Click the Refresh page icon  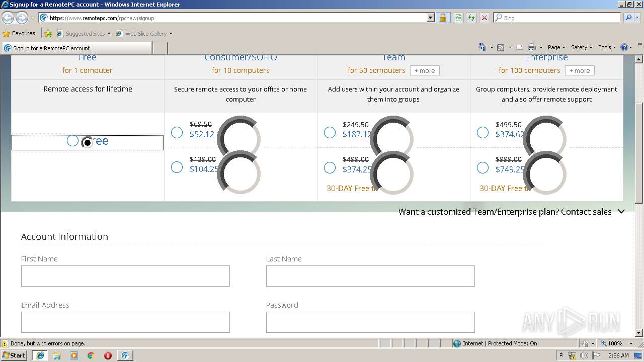[471, 18]
